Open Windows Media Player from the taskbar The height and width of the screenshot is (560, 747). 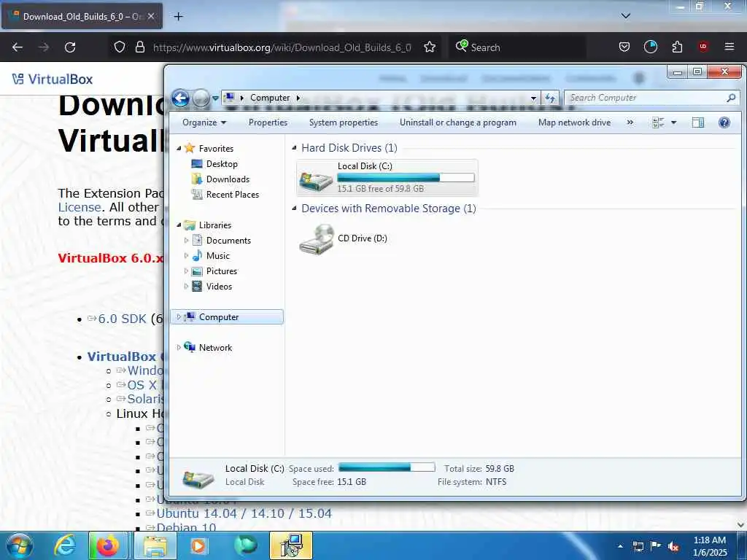pos(198,545)
